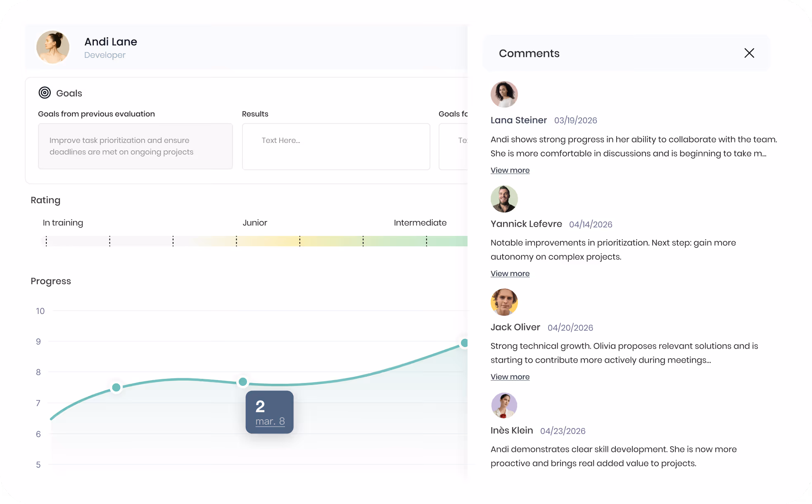This screenshot has height=504, width=812.
Task: Select the middle progress chart data point
Action: [243, 382]
